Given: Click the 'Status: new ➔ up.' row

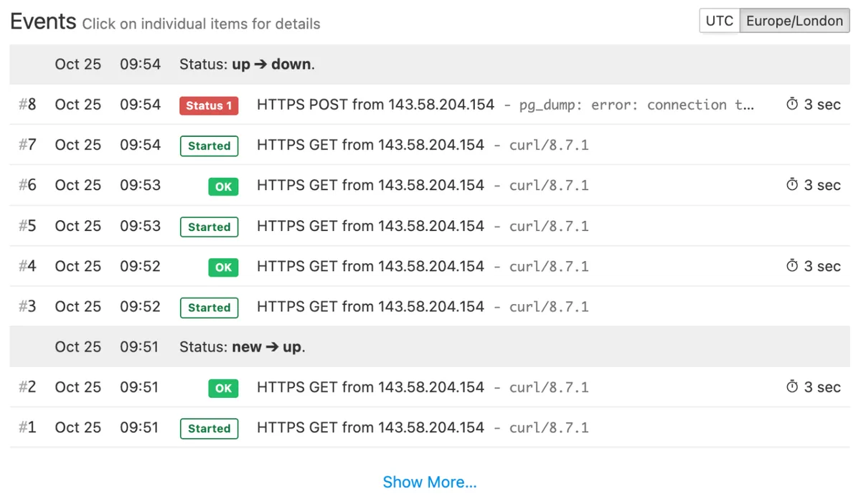Looking at the screenshot, I should (x=430, y=347).
